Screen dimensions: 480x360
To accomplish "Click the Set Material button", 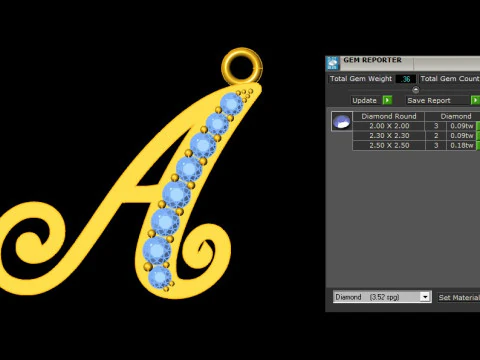I will [459, 297].
